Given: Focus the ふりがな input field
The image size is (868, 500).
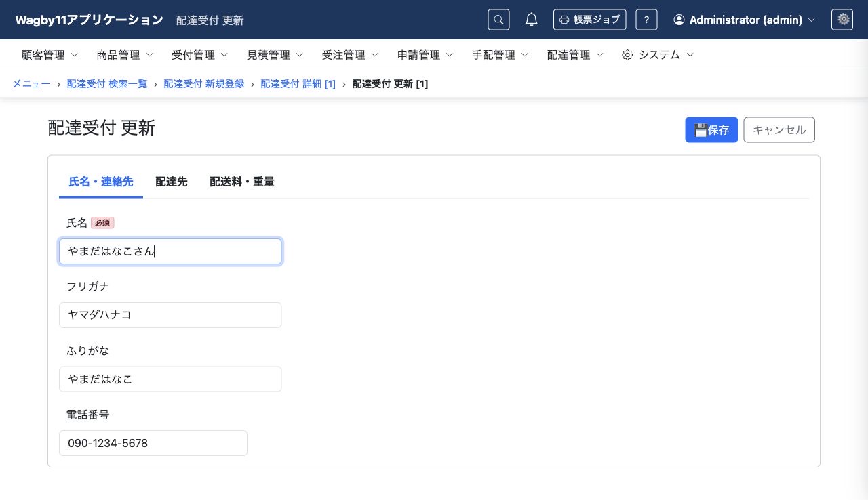Looking at the screenshot, I should click(170, 379).
